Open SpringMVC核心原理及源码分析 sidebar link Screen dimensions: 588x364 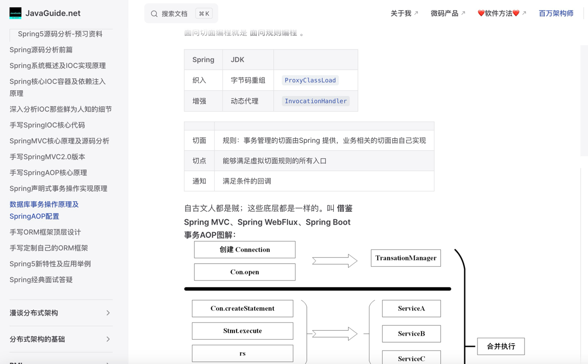click(59, 141)
